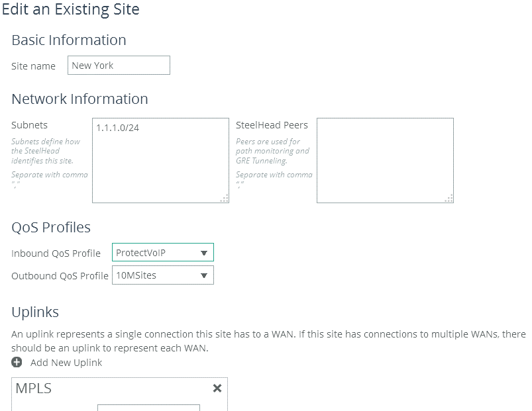Expand the Outbound QoS Profile 10MSites dropdown
This screenshot has width=532, height=411.
(x=162, y=275)
